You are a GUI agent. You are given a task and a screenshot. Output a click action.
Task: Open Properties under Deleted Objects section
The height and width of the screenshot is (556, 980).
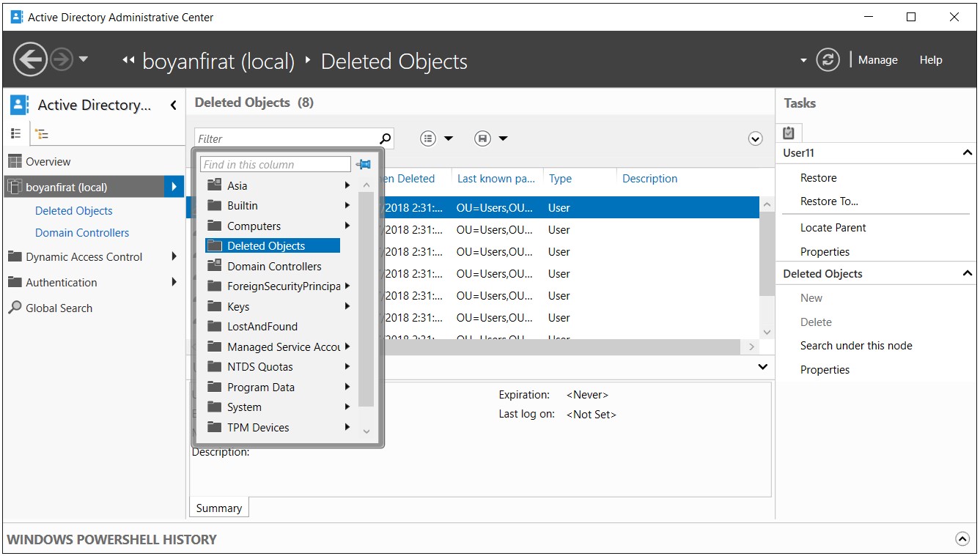pos(825,369)
